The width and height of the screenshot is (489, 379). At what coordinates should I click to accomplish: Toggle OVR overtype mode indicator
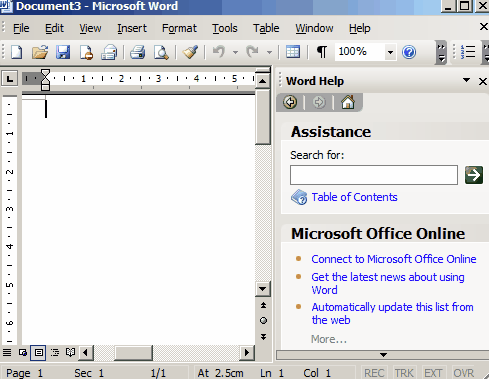coord(463,373)
